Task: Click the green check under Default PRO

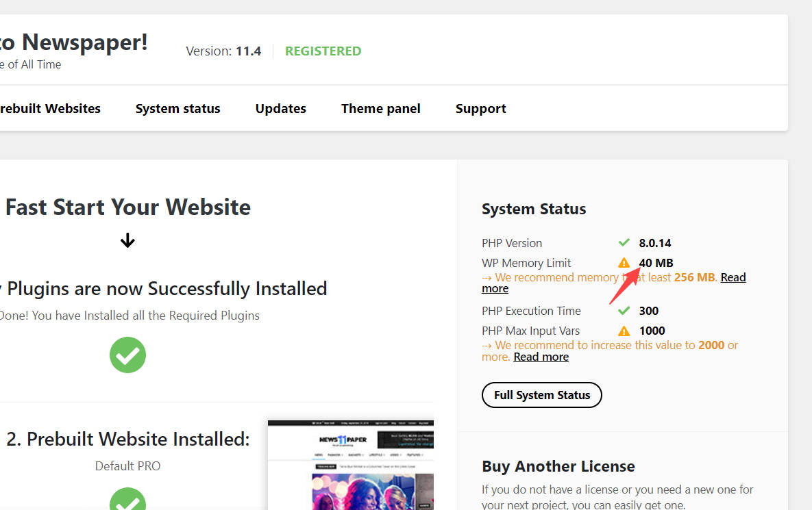Action: pyautogui.click(x=128, y=499)
